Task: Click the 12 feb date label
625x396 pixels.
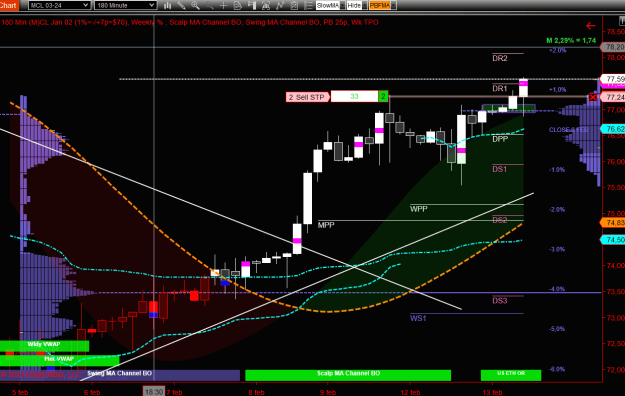Action: coord(410,392)
